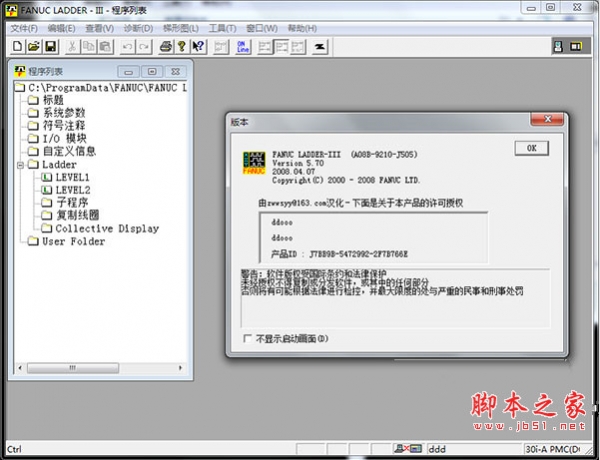Select the 标题 tree item
Screen dimensions: 600x460
click(53, 100)
